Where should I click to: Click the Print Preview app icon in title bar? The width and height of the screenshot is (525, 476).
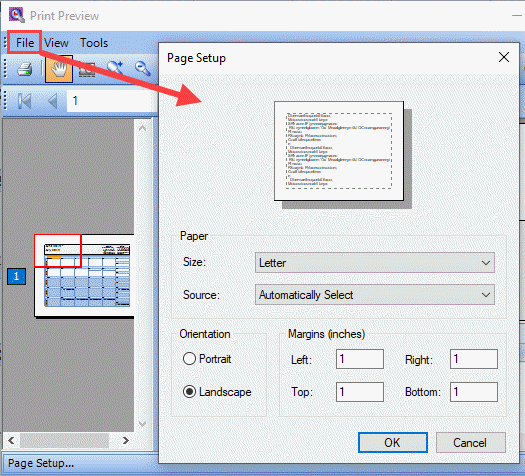16,15
